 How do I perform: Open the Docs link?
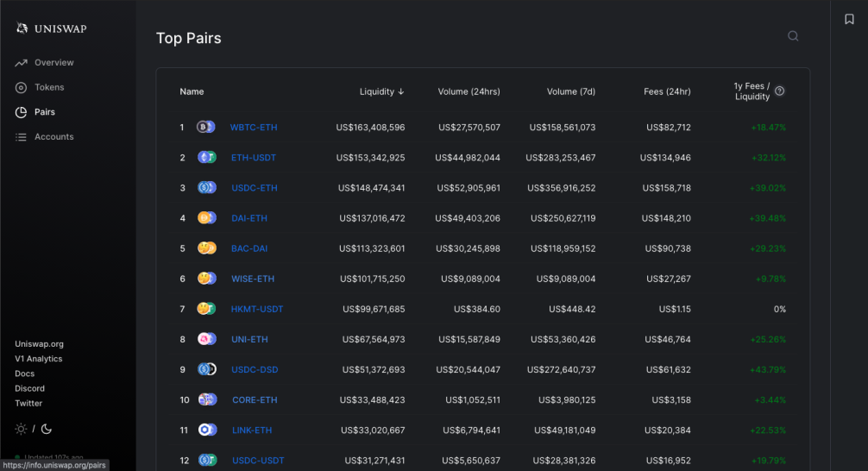[24, 374]
